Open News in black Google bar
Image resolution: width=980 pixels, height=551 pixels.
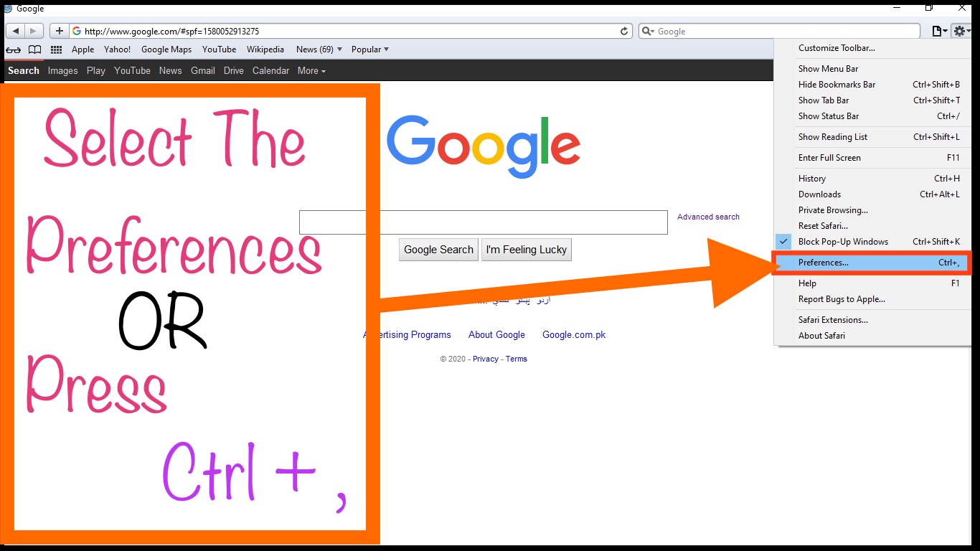(170, 71)
